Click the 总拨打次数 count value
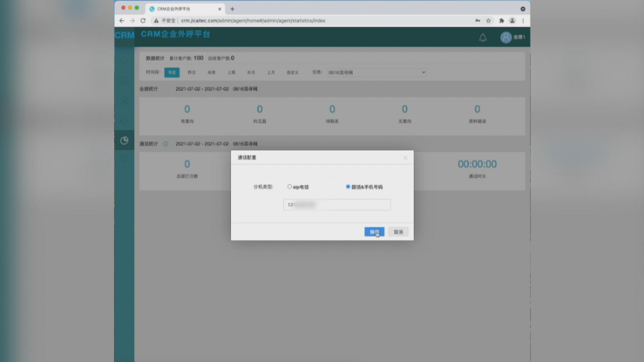Image resolution: width=644 pixels, height=362 pixels. [187, 164]
